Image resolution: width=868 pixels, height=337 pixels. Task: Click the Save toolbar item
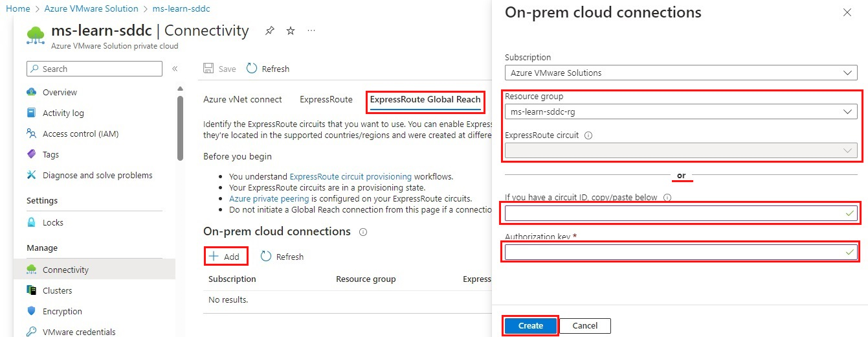[x=219, y=69]
